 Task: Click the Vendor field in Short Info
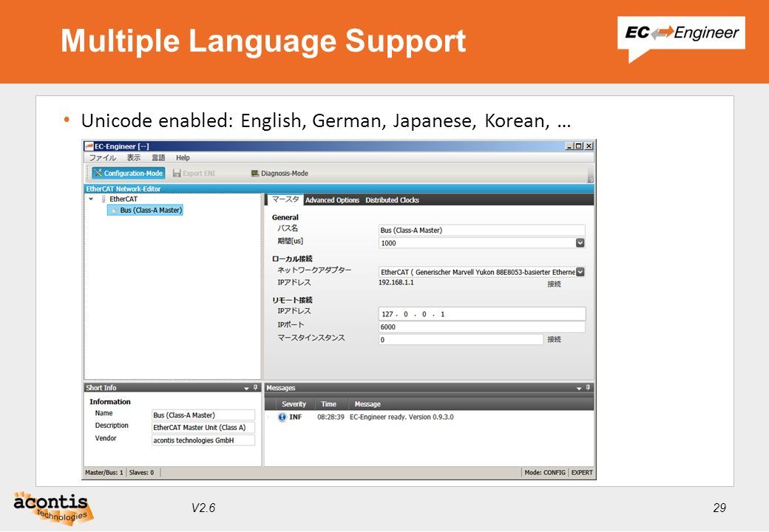point(203,440)
